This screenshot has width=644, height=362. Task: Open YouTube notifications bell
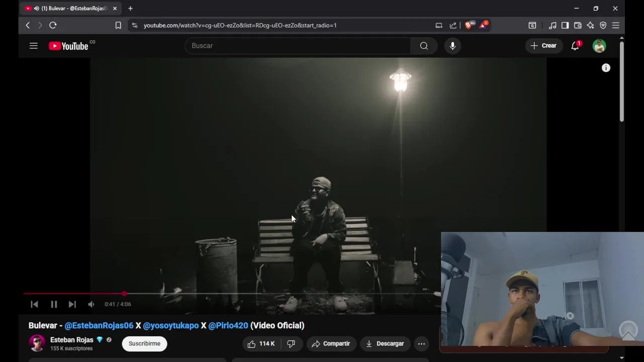575,46
